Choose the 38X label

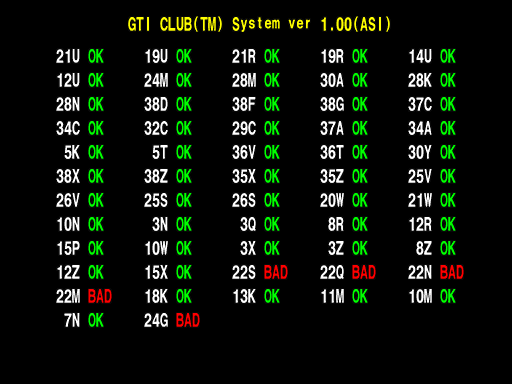coord(68,176)
